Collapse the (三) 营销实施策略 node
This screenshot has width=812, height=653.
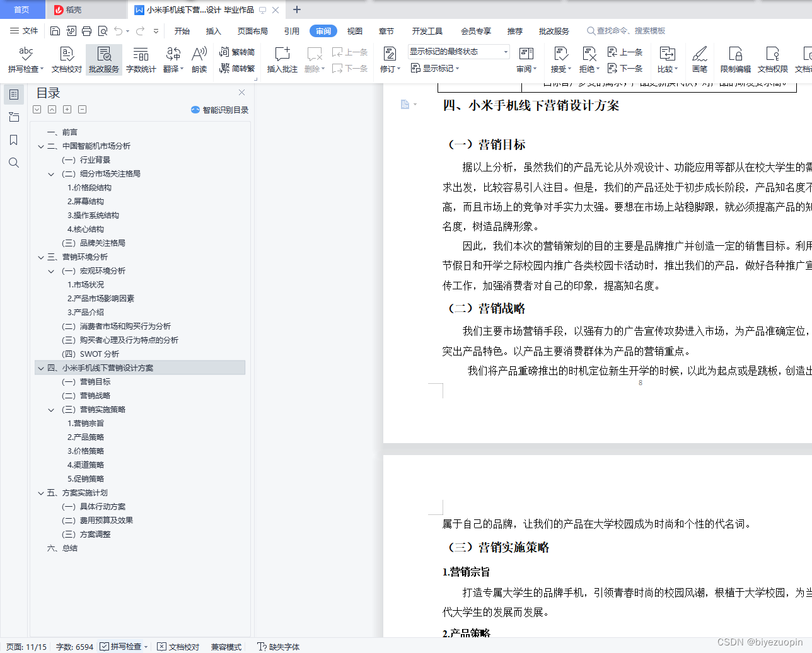click(x=52, y=410)
